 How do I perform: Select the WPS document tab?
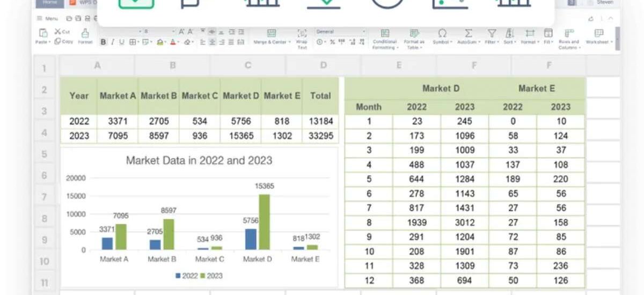coord(83,3)
